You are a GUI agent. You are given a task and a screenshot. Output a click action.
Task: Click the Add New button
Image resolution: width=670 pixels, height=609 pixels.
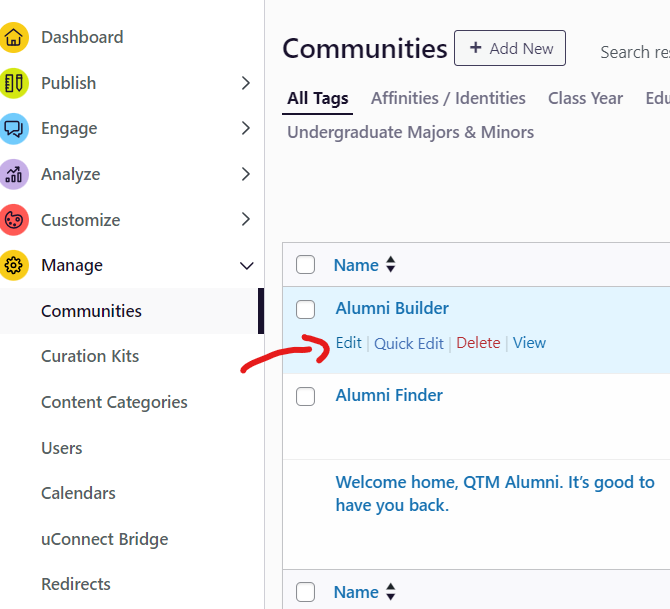point(510,48)
